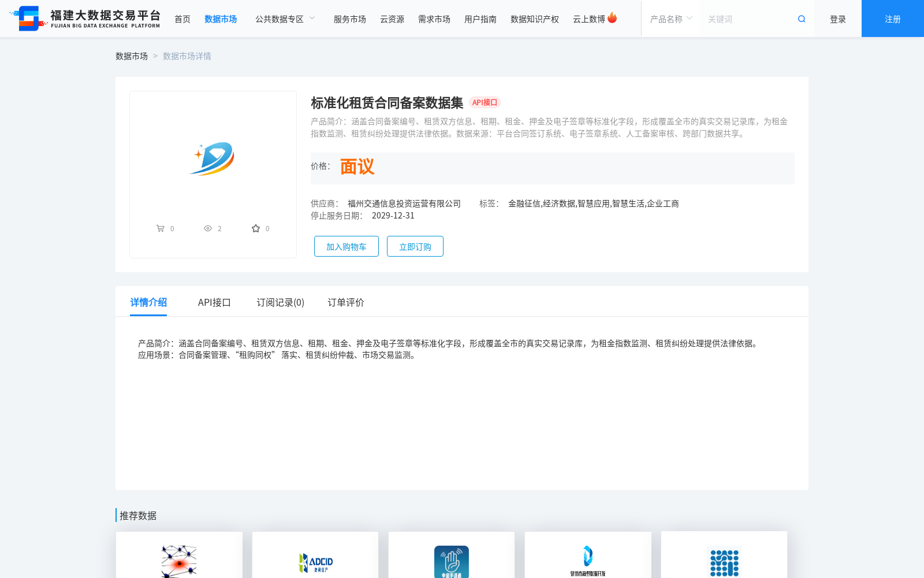
Task: Click the price text 面议
Action: tap(357, 167)
